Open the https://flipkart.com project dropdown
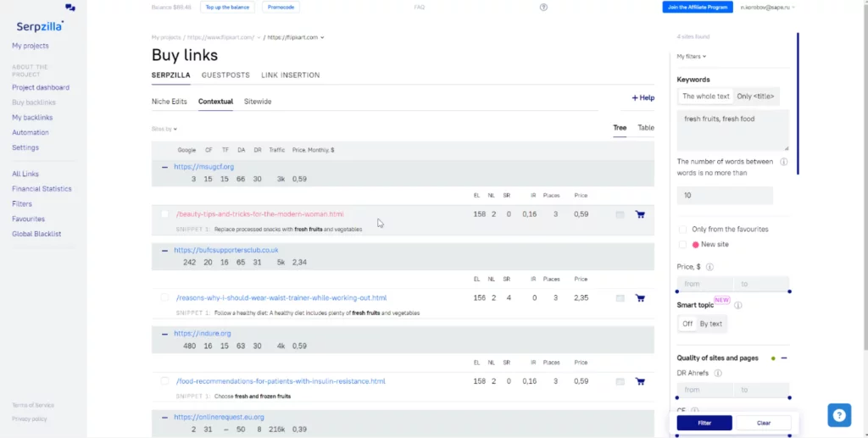 pyautogui.click(x=296, y=37)
